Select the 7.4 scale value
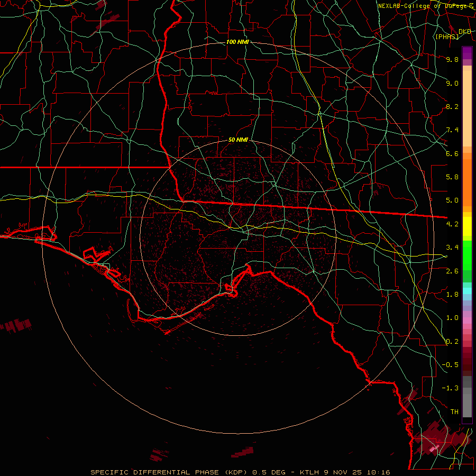 452,130
